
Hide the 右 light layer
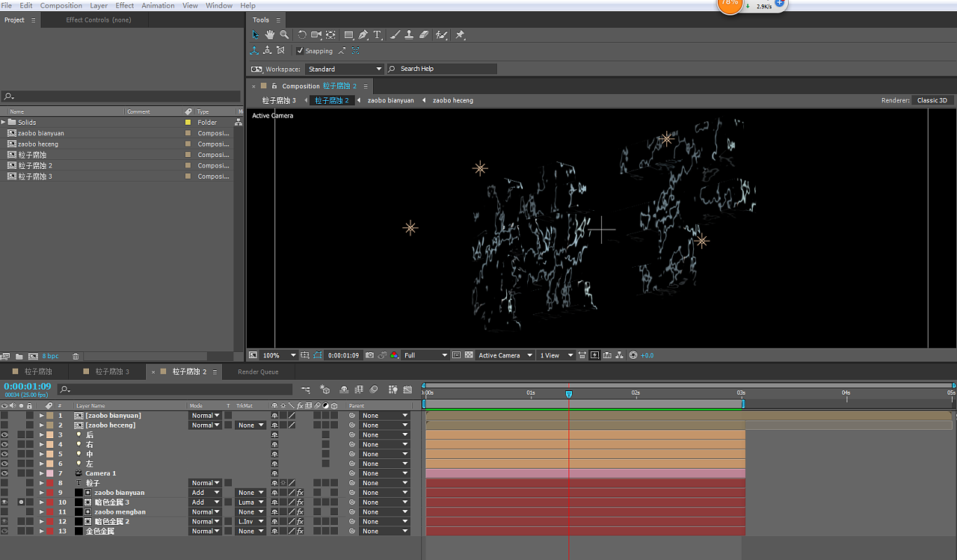click(4, 444)
